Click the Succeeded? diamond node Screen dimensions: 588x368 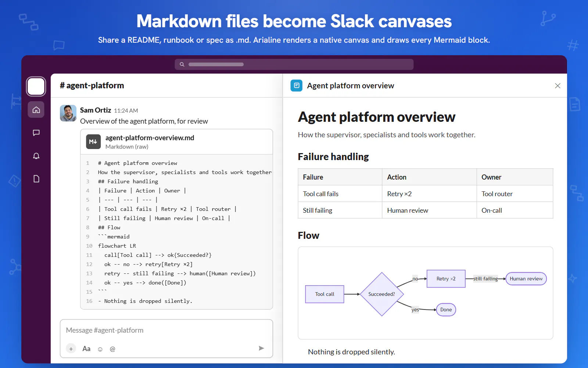tap(382, 294)
